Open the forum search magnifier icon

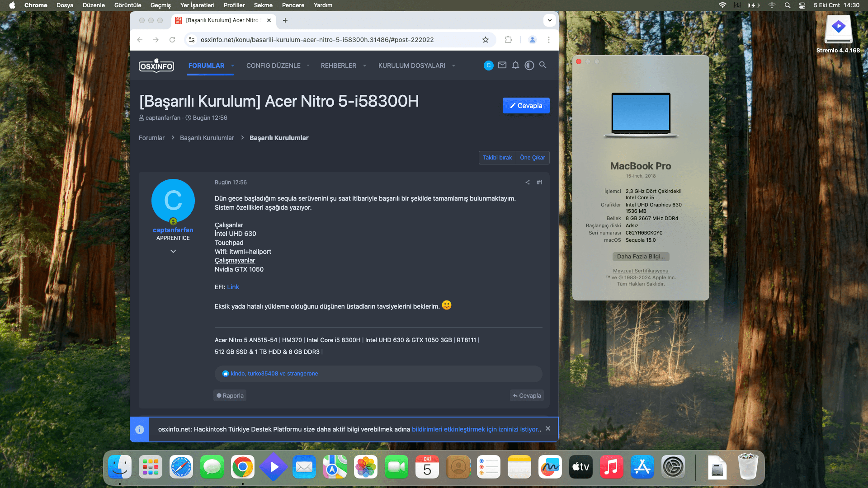pyautogui.click(x=543, y=65)
